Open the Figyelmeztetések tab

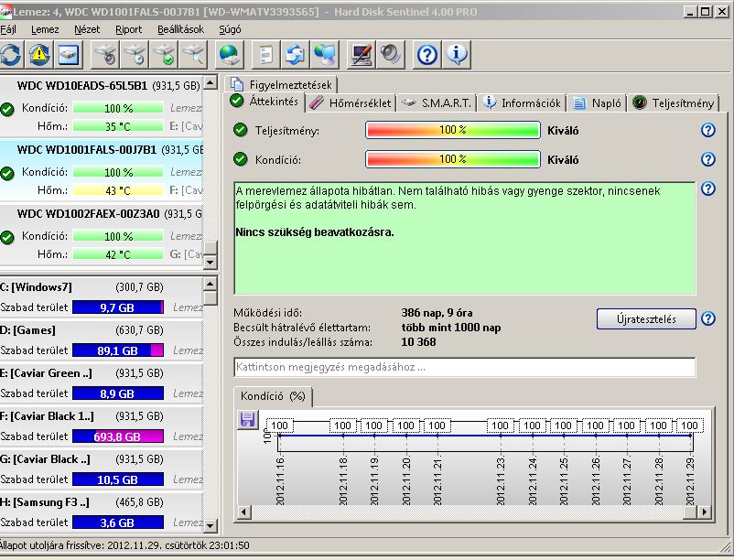(x=282, y=85)
